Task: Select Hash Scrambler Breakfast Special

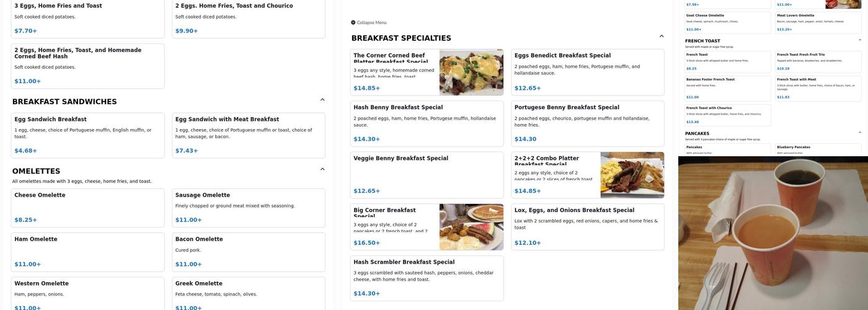Action: (x=427, y=278)
